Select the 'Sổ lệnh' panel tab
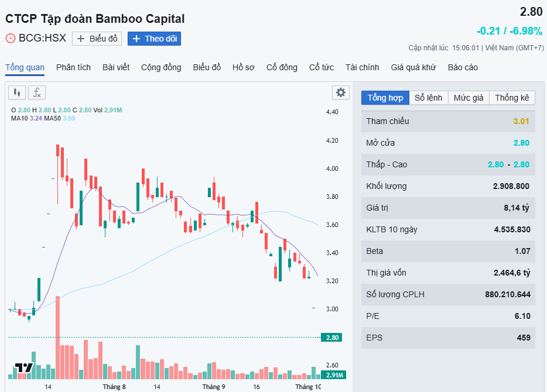Image resolution: width=547 pixels, height=392 pixels. click(429, 98)
